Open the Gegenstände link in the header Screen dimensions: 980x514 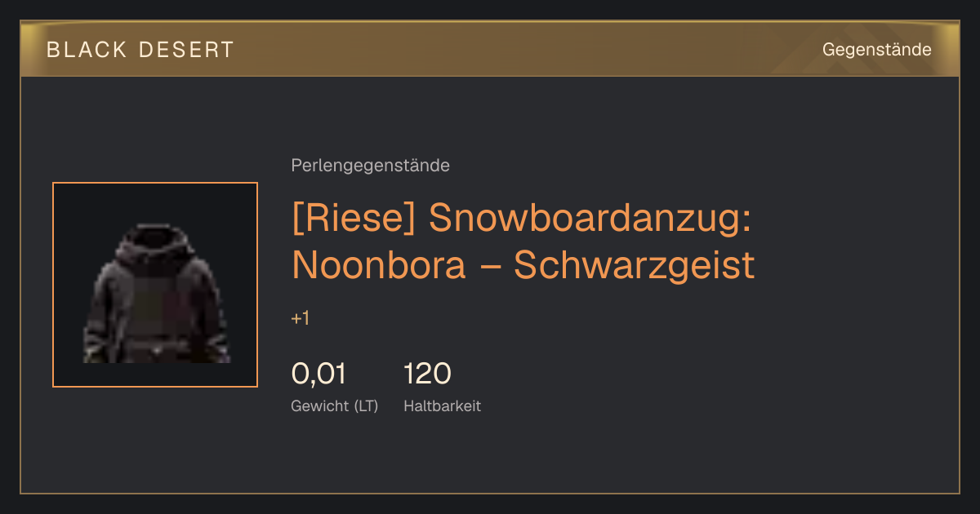coord(876,50)
